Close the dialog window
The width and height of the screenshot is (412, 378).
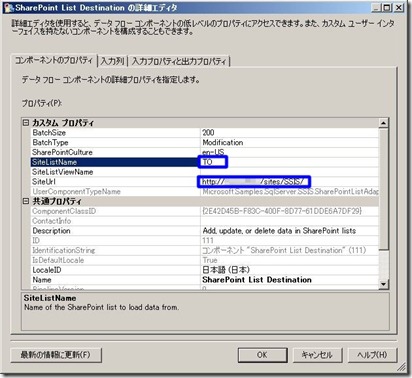[399, 8]
